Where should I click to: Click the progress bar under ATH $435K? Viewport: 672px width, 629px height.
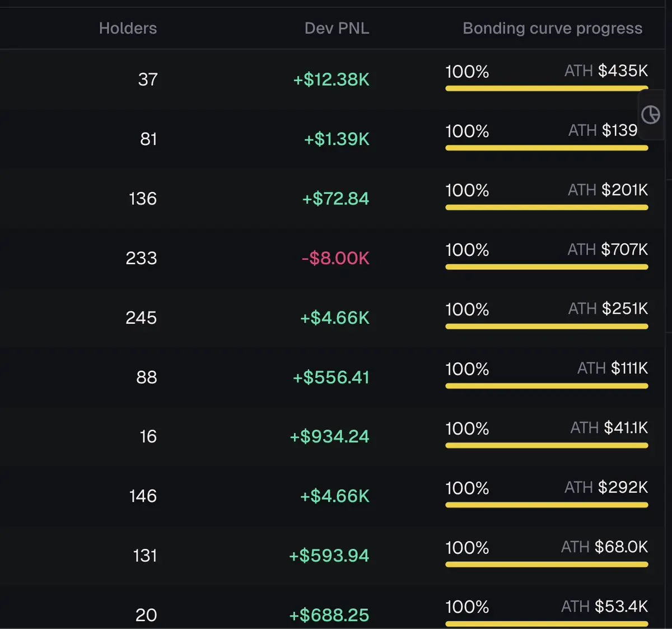(547, 88)
